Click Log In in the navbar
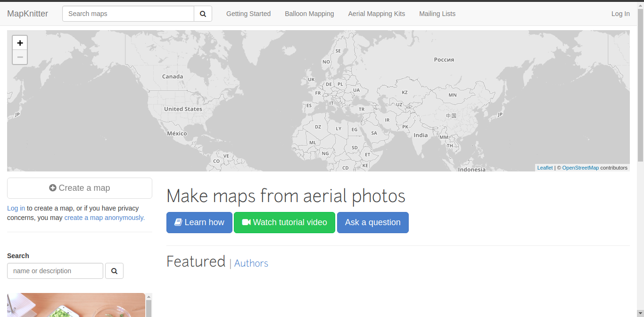Viewport: 644px width, 317px height. pyautogui.click(x=620, y=14)
